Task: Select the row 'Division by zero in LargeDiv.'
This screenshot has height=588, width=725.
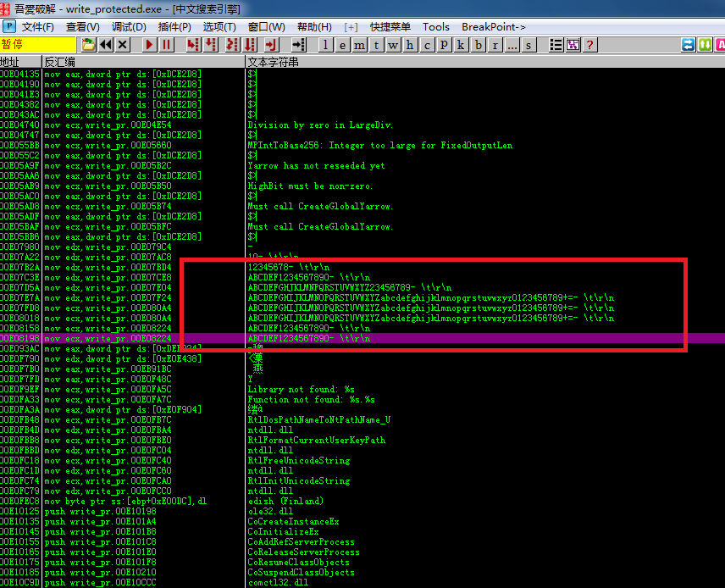Action: 362,125
